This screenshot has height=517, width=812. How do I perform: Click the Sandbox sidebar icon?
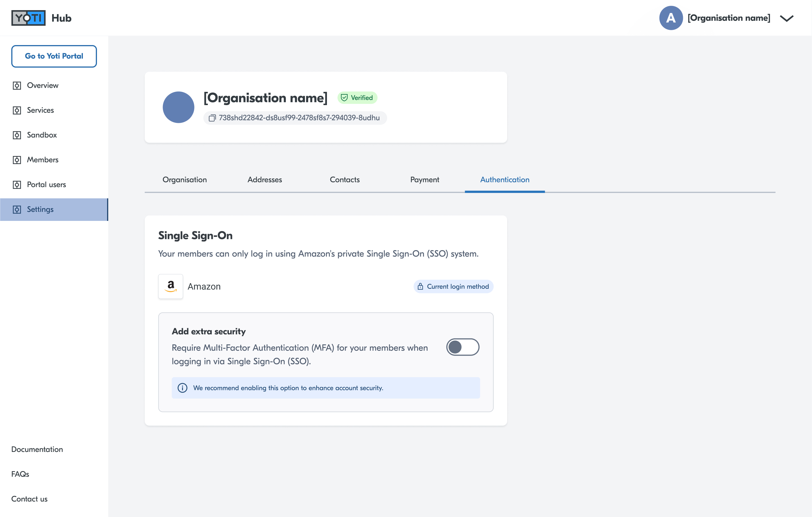(x=17, y=135)
